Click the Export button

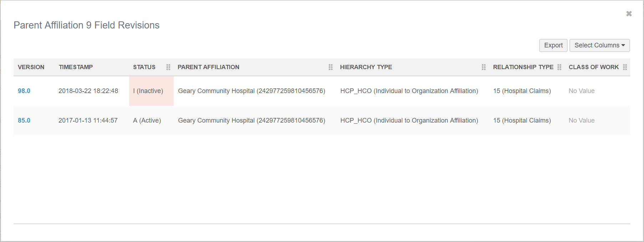(553, 45)
